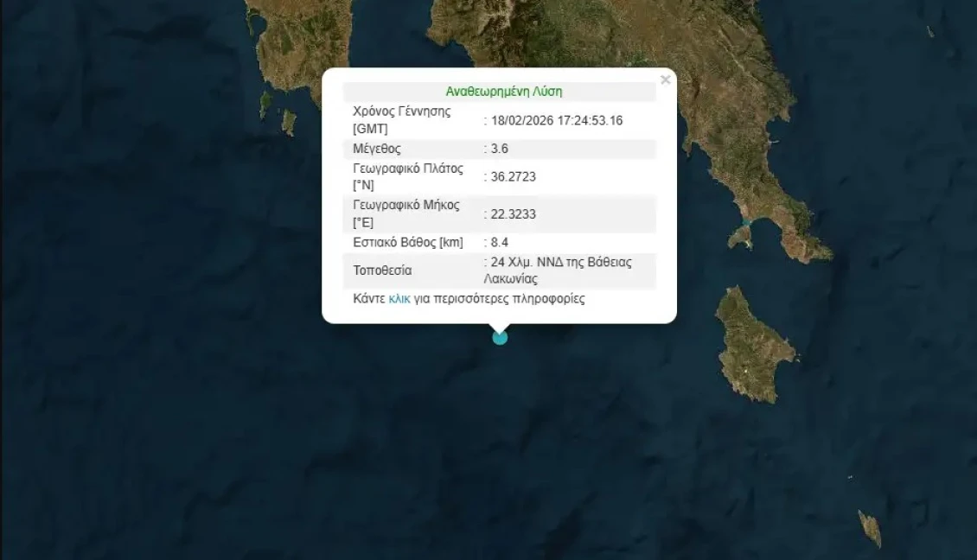Click the "Αναθεωρημένη Λύση" popup header
The image size is (977, 560).
point(503,91)
